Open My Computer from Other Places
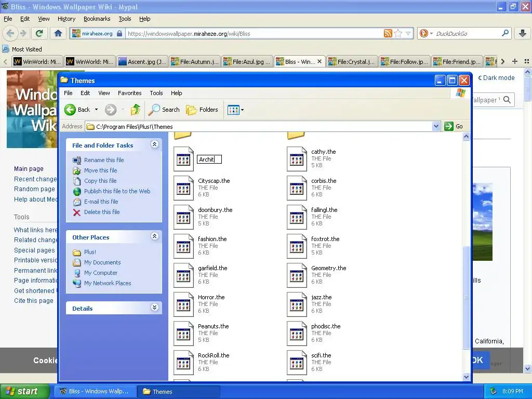The image size is (532, 399). coord(101,273)
